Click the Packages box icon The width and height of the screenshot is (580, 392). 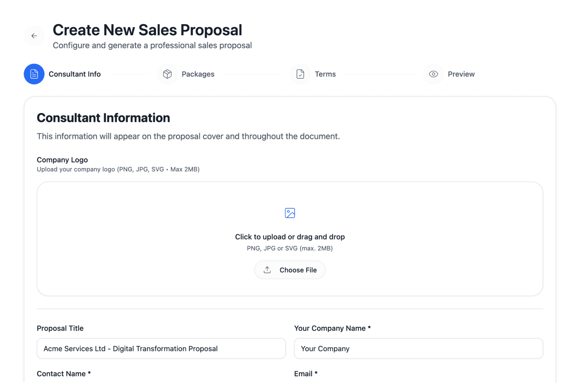click(167, 74)
